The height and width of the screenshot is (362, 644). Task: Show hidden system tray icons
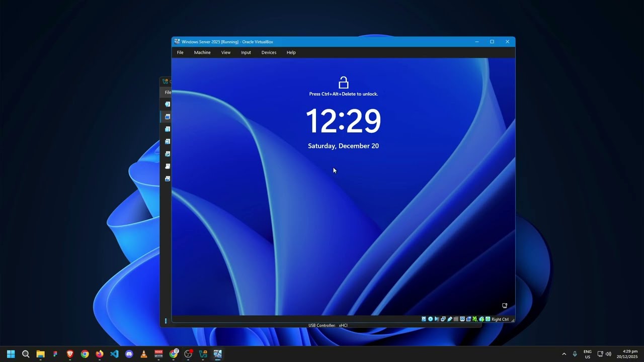click(x=564, y=354)
